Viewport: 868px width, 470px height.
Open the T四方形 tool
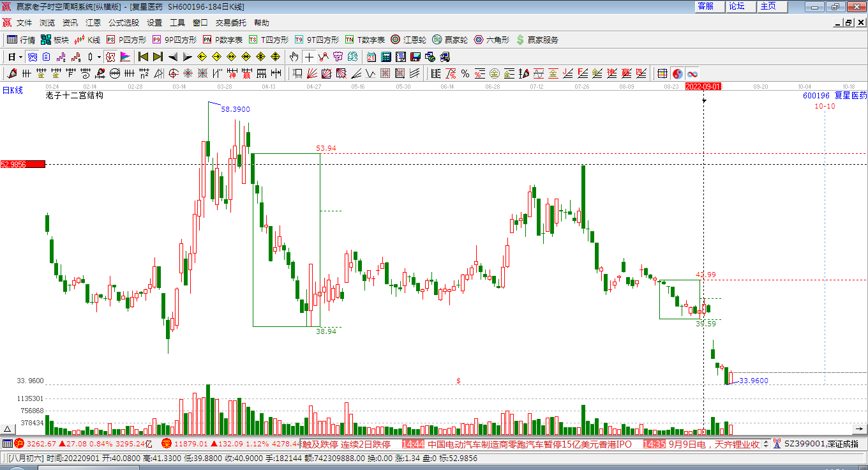(268, 40)
